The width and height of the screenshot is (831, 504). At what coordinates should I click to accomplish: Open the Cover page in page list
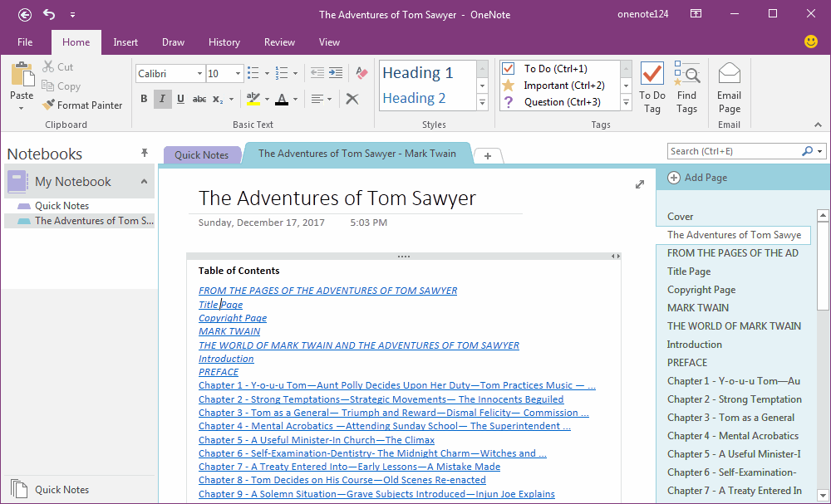(x=681, y=217)
